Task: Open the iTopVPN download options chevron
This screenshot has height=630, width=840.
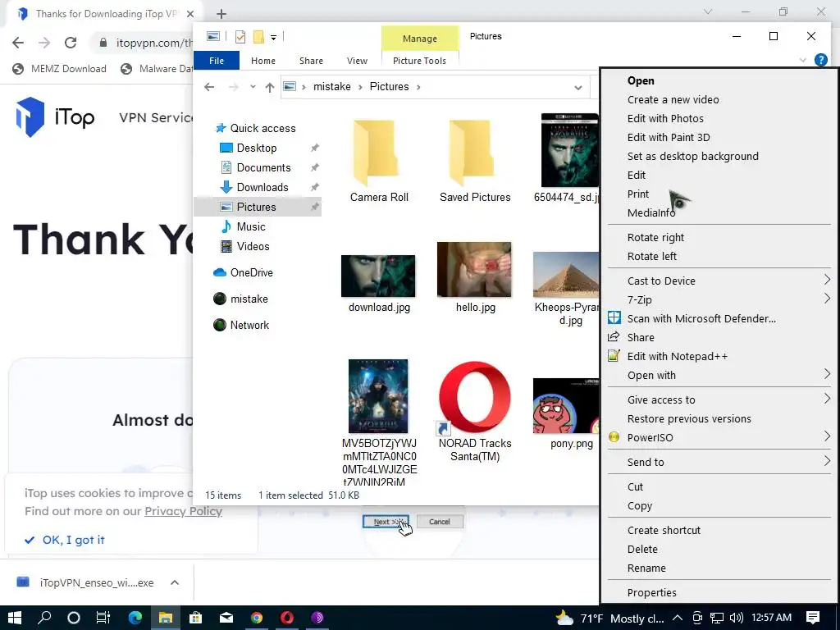Action: coord(175,582)
